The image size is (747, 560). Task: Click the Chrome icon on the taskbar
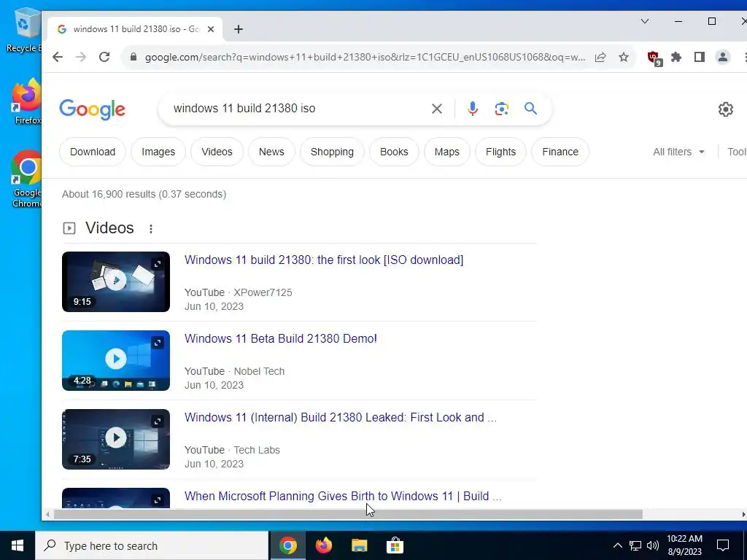[x=288, y=545]
